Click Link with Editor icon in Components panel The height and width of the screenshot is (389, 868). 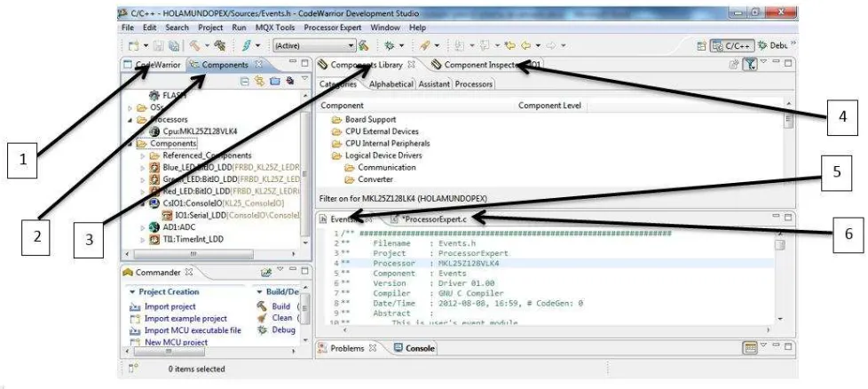pyautogui.click(x=259, y=81)
